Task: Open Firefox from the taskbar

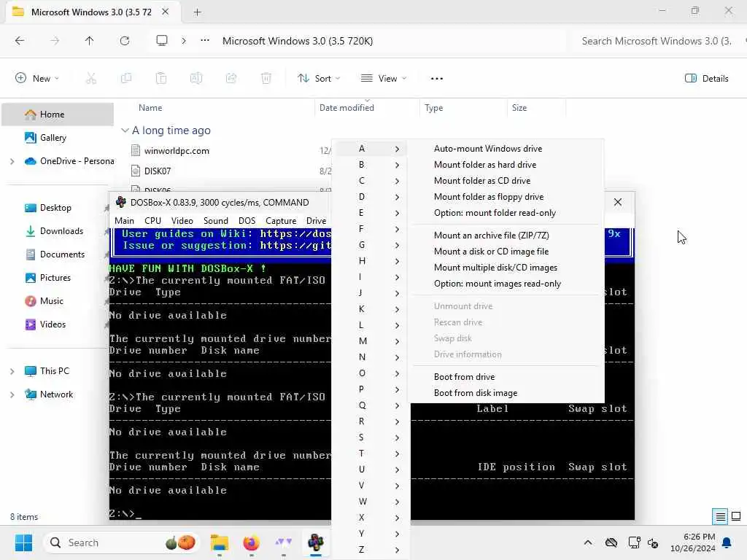Action: point(251,542)
